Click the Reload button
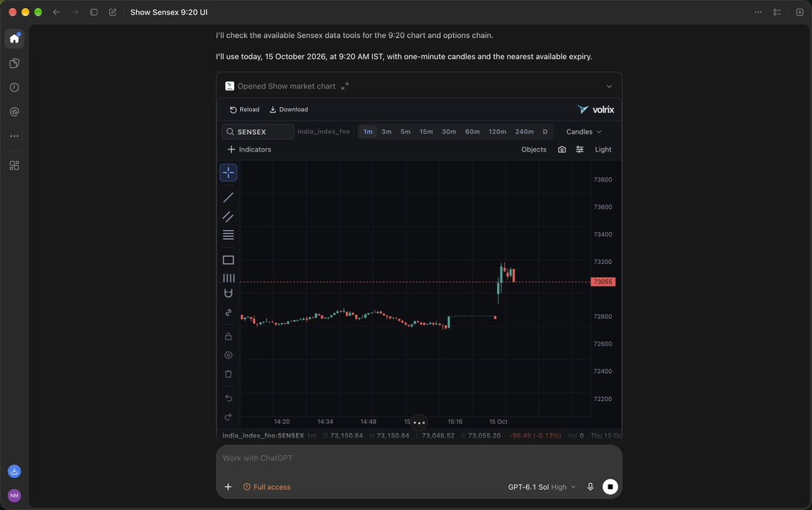812x510 pixels. tap(244, 110)
